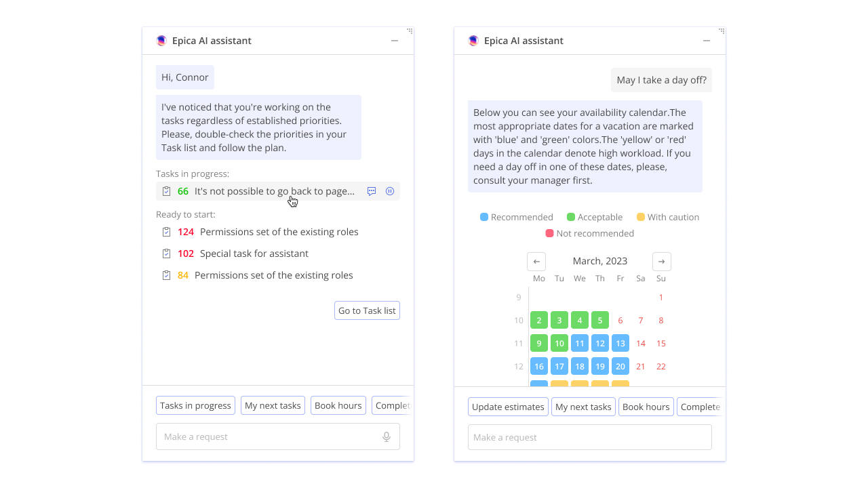The image size is (868, 488).
Task: Select green day 4 in the calendar
Action: click(580, 321)
